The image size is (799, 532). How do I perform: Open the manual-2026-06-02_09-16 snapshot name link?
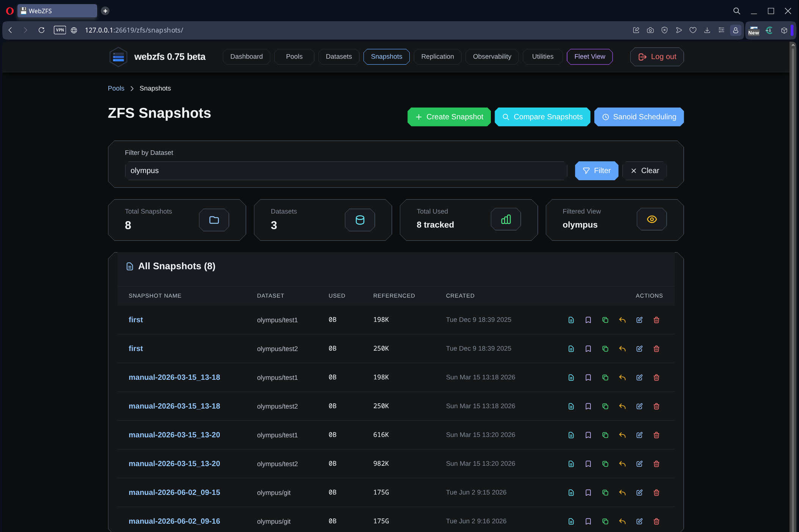tap(174, 521)
